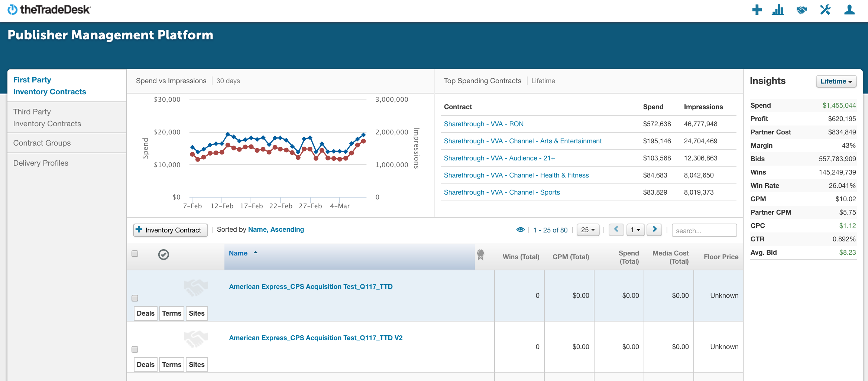Open the page number 1 dropdown
The width and height of the screenshot is (868, 381).
pos(635,230)
